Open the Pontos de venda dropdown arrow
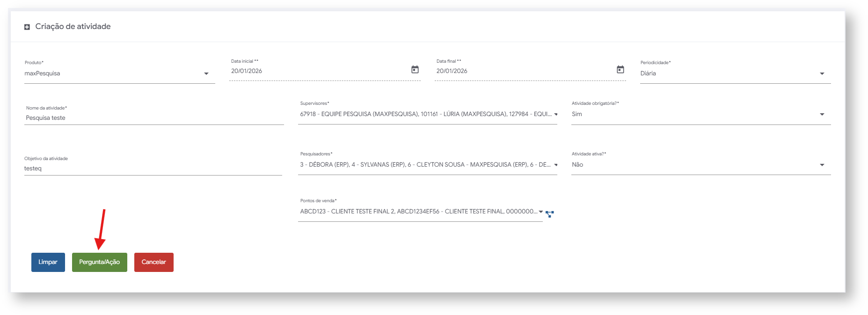The image size is (868, 315). point(541,212)
